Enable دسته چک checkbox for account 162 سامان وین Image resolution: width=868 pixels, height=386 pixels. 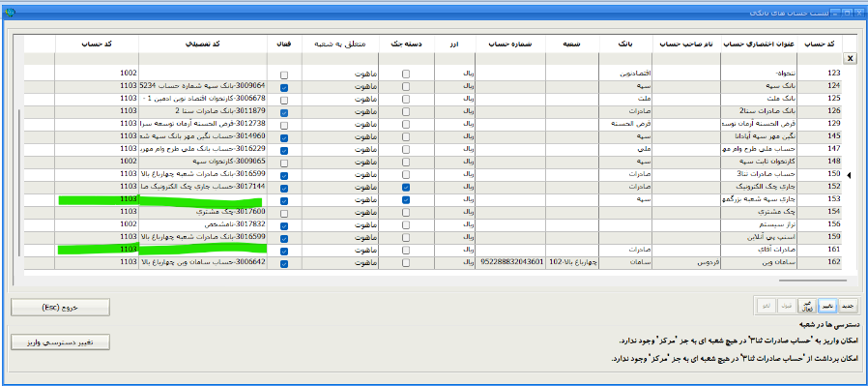pyautogui.click(x=406, y=263)
